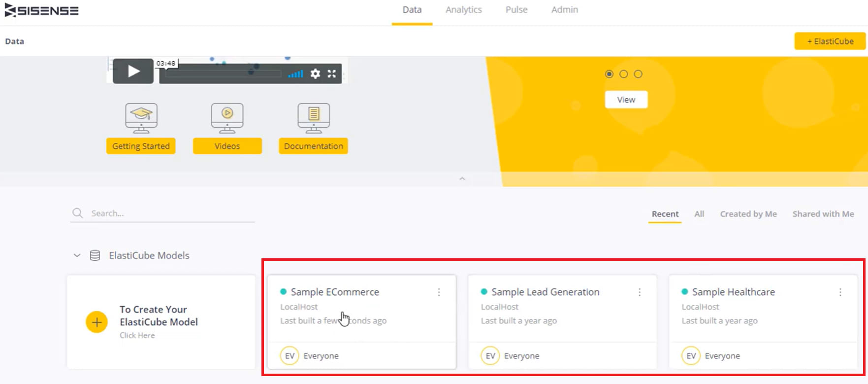Switch to the Pulse tab
868x384 pixels.
516,10
